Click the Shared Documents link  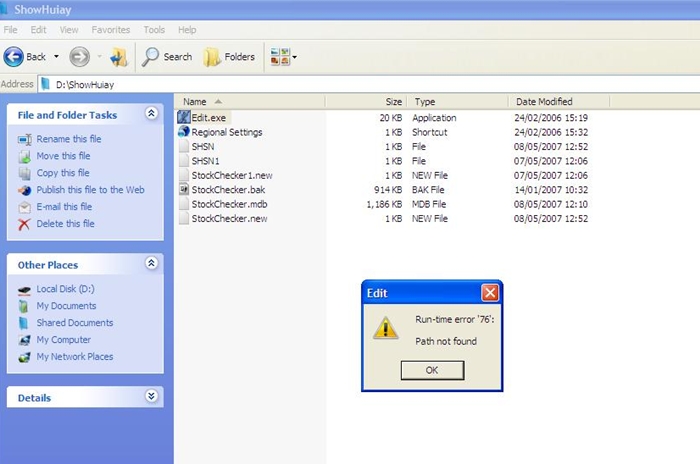pyautogui.click(x=75, y=323)
